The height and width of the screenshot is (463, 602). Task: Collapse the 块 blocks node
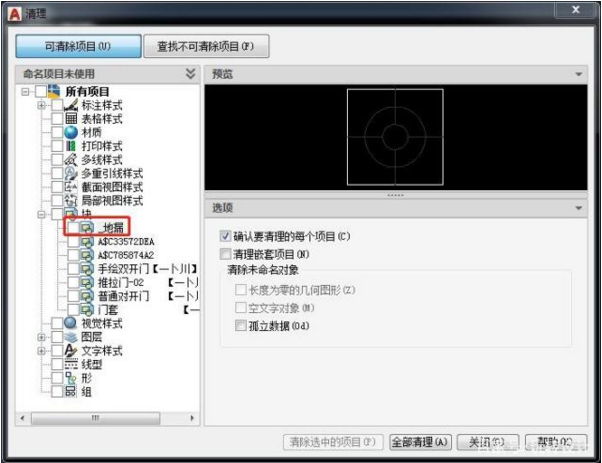41,214
